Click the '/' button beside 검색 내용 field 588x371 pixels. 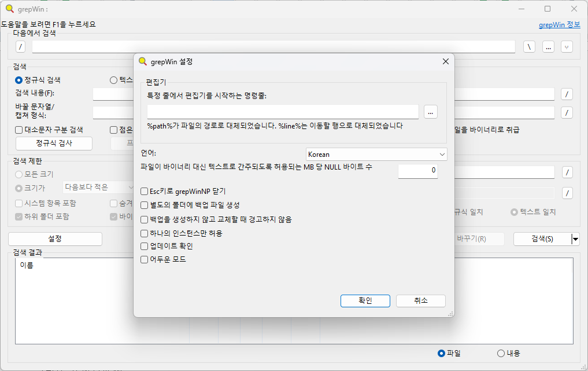click(x=567, y=94)
